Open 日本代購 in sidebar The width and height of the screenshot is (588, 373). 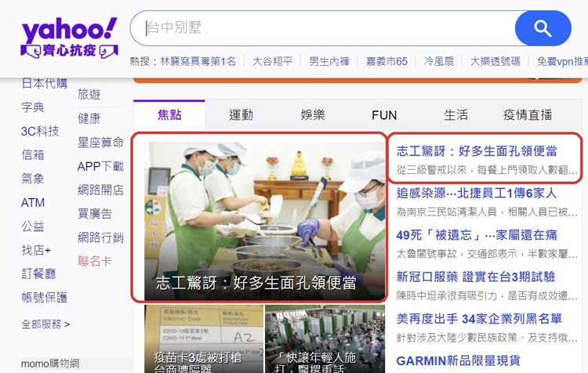coord(45,84)
